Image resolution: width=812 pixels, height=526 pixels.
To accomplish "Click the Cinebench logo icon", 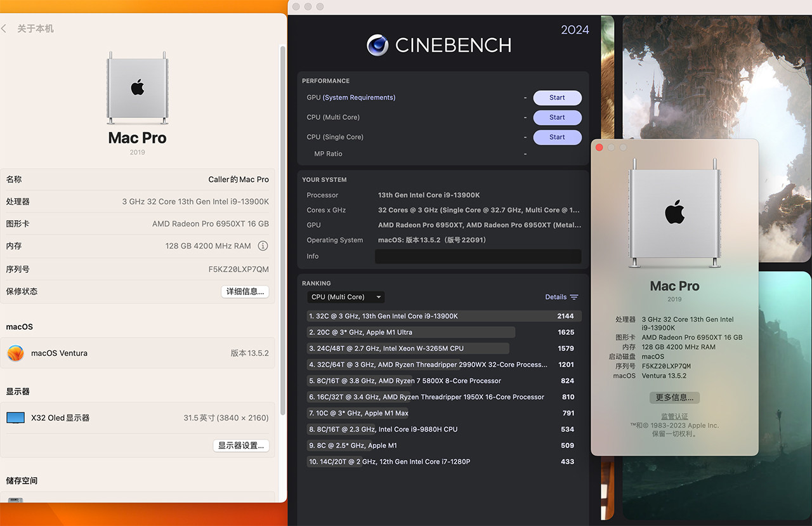I will coord(377,45).
